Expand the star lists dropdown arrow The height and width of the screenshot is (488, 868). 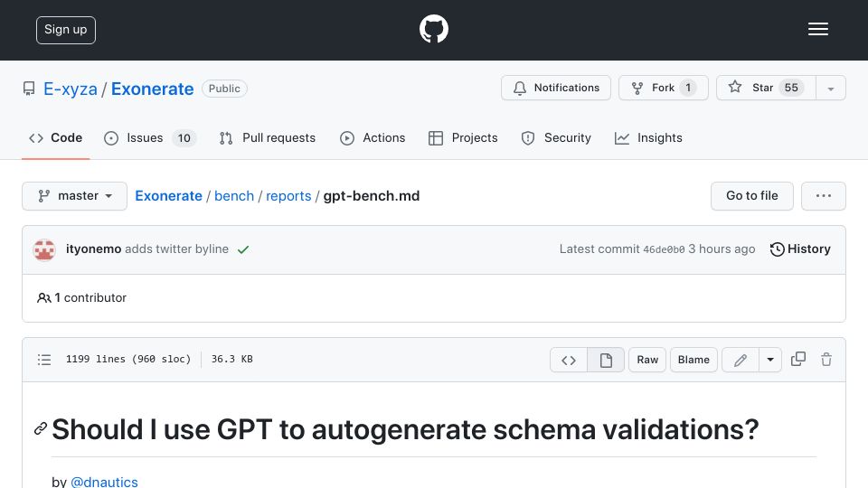tap(830, 89)
